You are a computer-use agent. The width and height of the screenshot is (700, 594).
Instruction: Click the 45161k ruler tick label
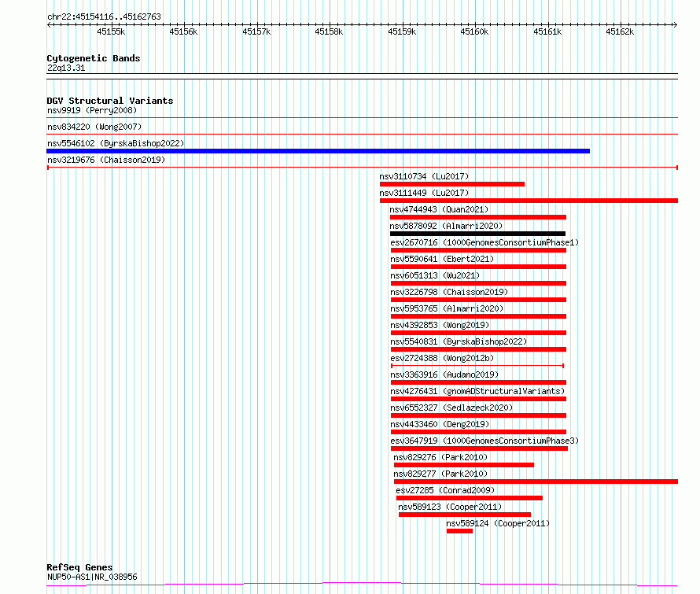click(547, 31)
